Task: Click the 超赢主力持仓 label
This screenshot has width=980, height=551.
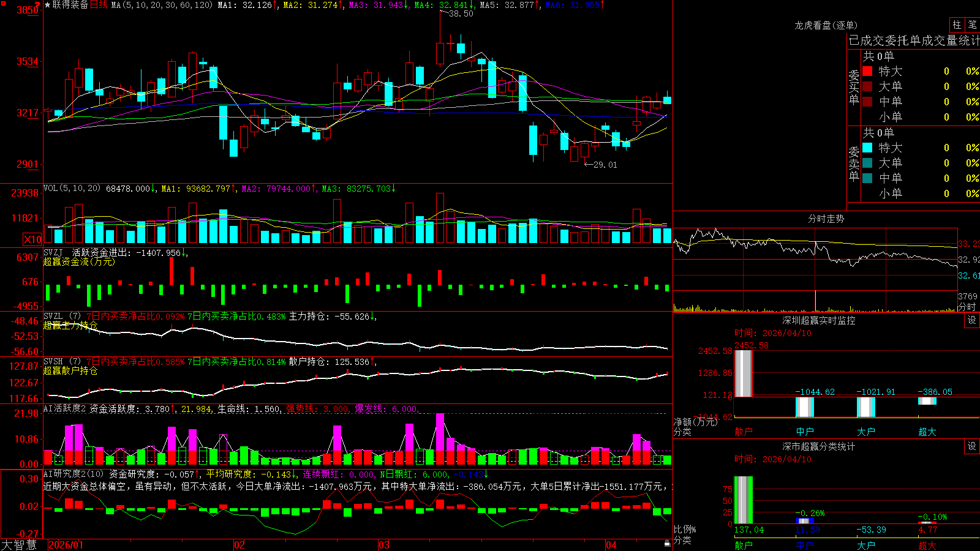Action: click(x=70, y=325)
